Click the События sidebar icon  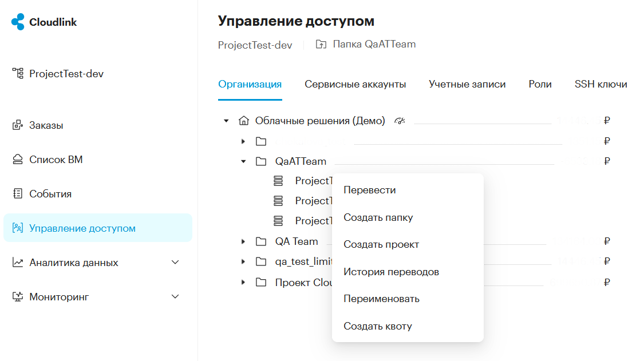pyautogui.click(x=18, y=193)
